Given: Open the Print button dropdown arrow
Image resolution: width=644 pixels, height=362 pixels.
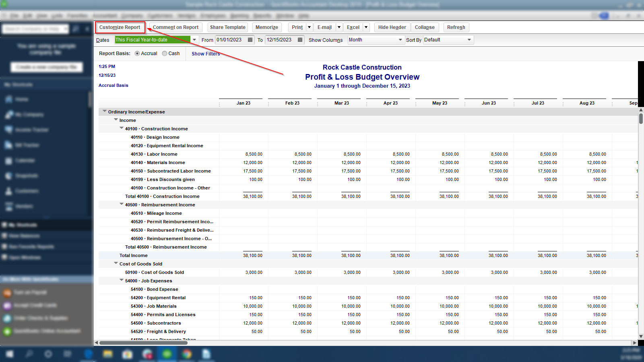Looking at the screenshot, I should (x=309, y=27).
